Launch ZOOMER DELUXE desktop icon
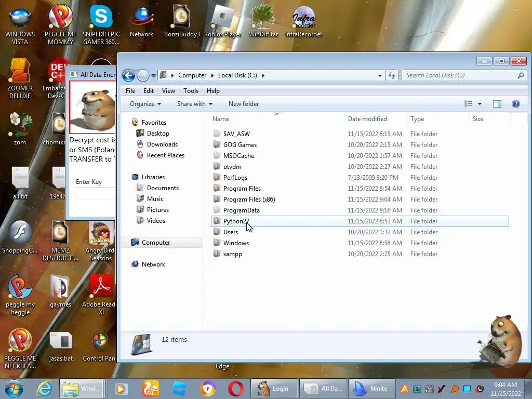532x399 pixels. (x=20, y=79)
